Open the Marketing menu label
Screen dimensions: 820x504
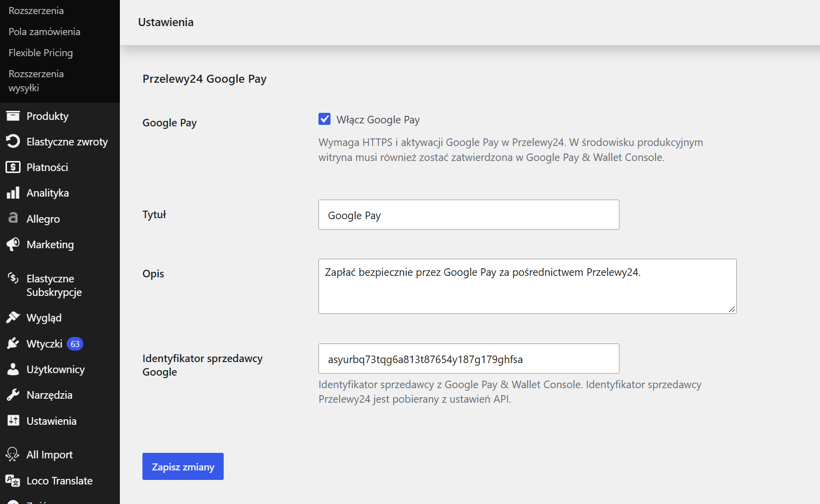coord(50,244)
